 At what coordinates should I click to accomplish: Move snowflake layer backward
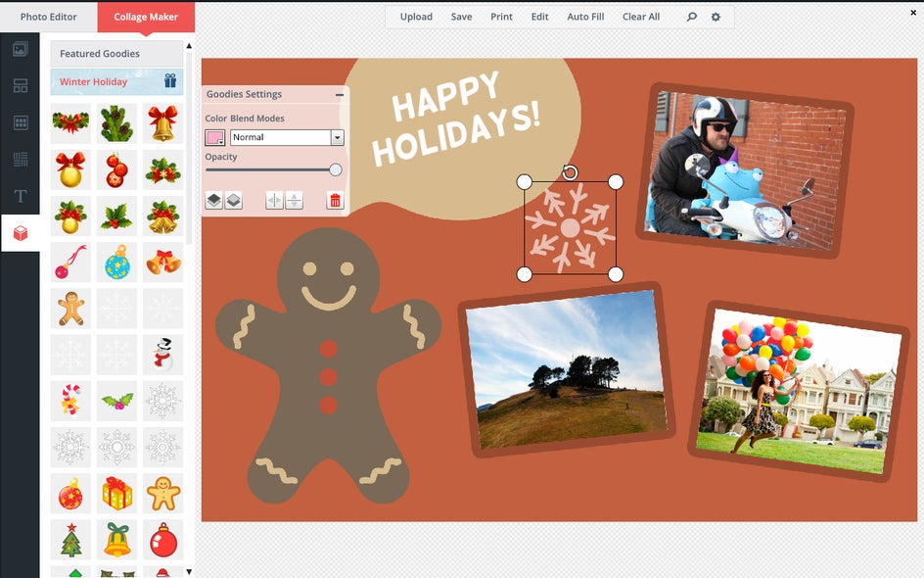pyautogui.click(x=233, y=201)
